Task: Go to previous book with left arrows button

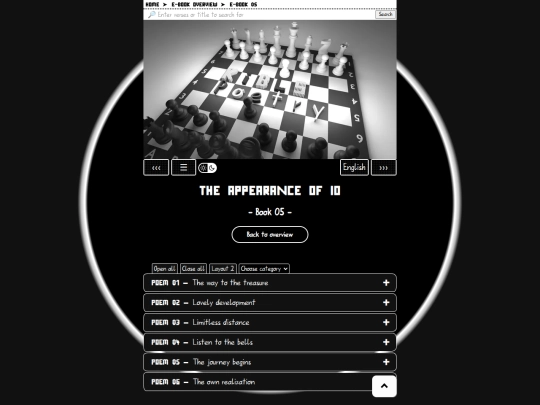Action: click(x=156, y=168)
